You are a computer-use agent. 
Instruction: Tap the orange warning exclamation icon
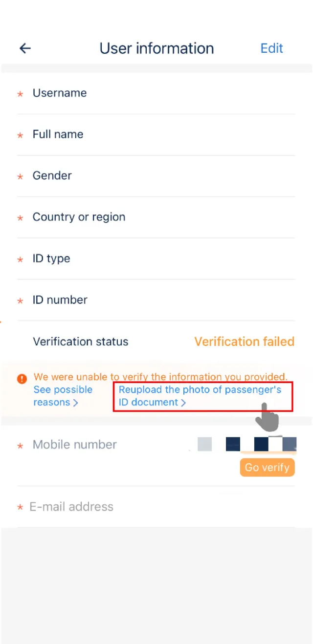(22, 379)
